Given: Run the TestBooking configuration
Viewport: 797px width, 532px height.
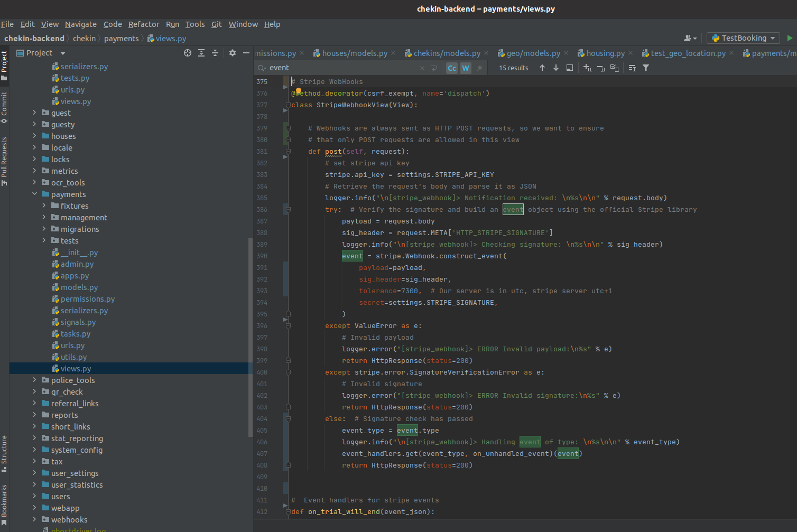Looking at the screenshot, I should coord(790,38).
